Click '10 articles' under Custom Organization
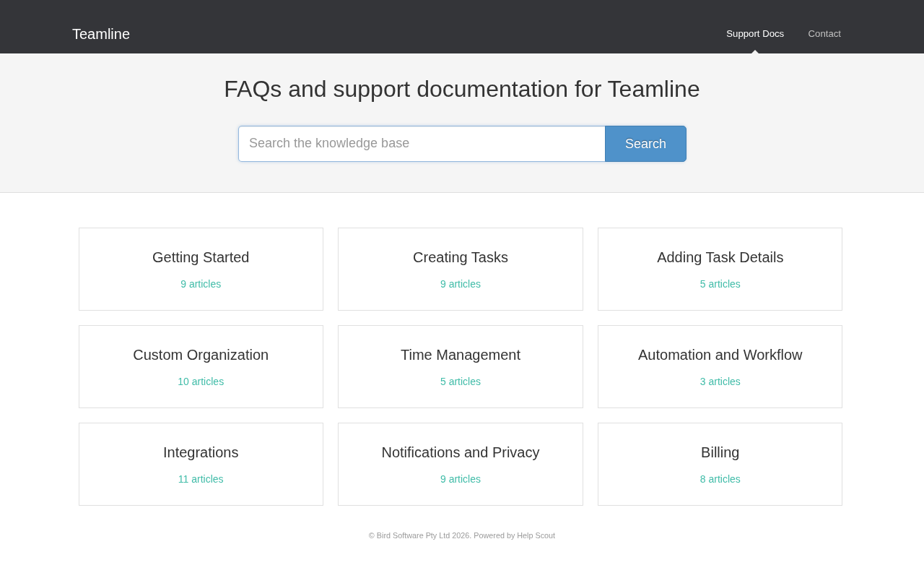Screen dimensions: 924x578 pos(201,381)
